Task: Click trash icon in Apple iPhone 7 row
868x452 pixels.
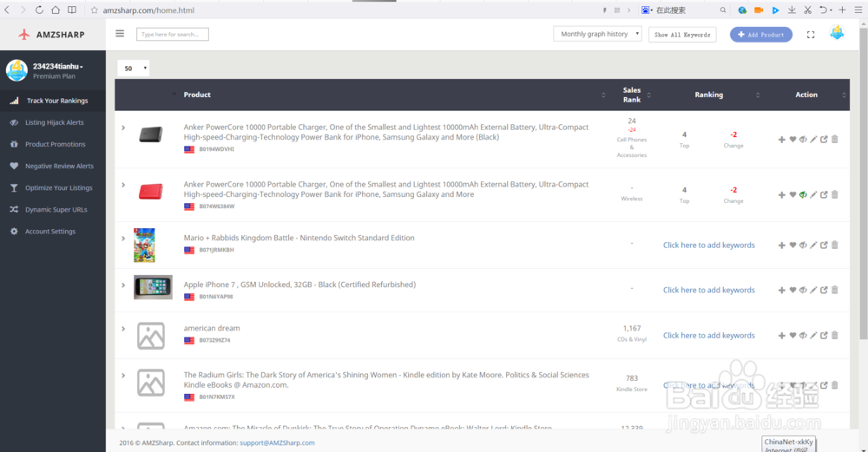Action: click(835, 290)
